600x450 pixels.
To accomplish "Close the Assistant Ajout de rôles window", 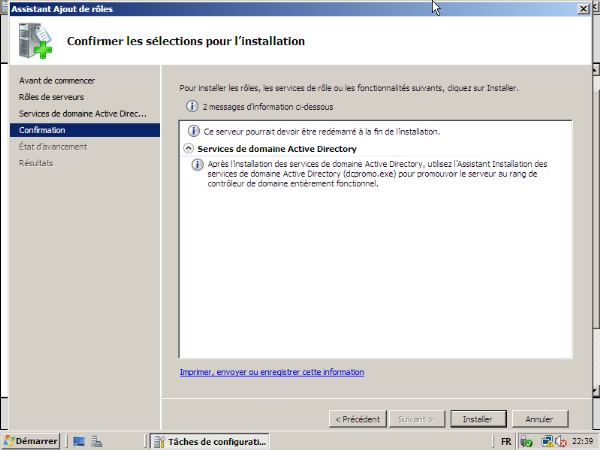I will click(583, 8).
